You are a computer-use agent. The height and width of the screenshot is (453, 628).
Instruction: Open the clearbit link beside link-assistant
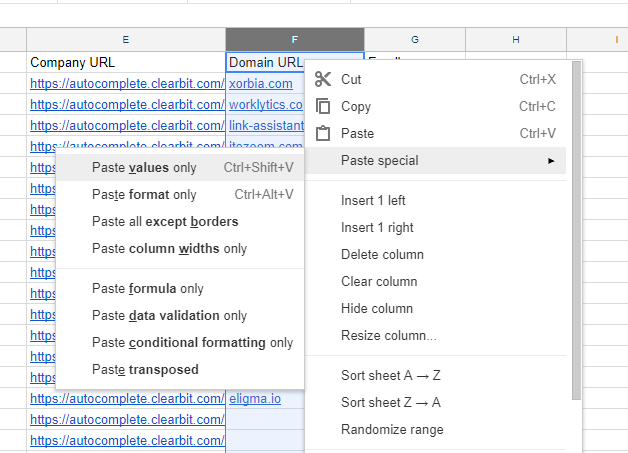(127, 125)
